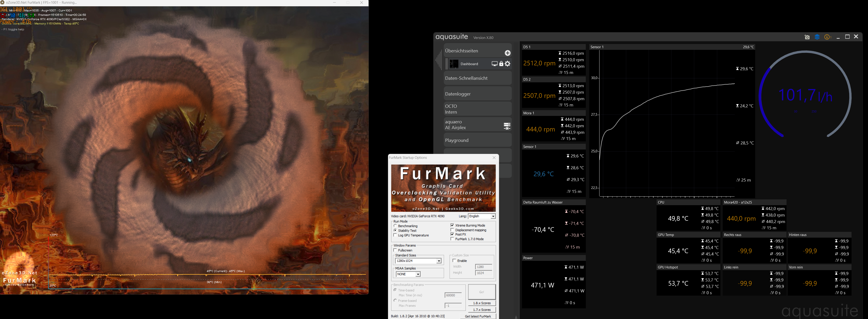Click the 101,7 l/h flow gauge

coord(805,96)
